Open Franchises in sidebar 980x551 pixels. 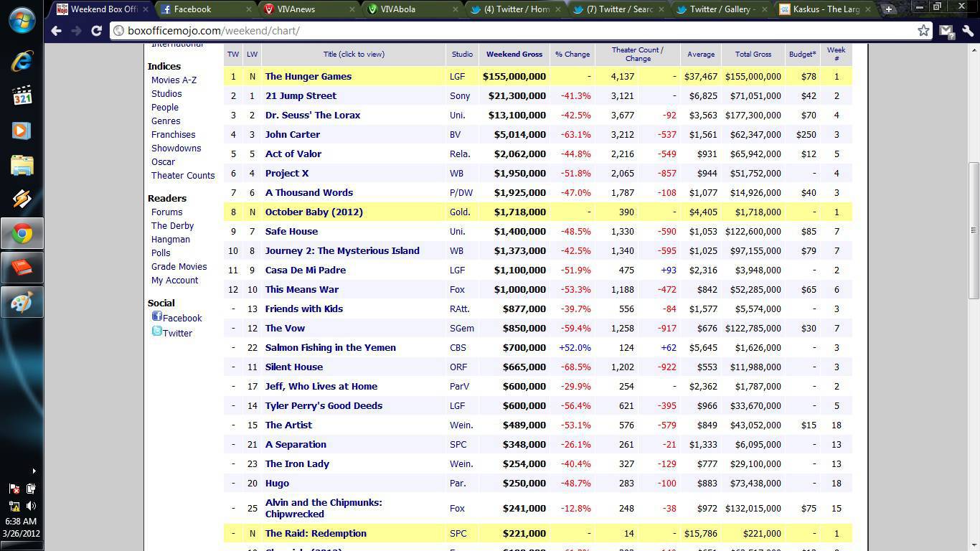(173, 135)
